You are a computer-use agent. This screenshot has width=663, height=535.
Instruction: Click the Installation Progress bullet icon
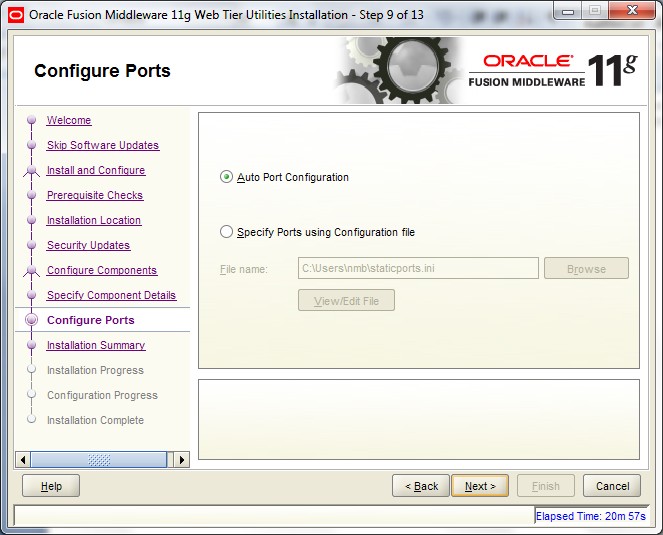(31, 369)
